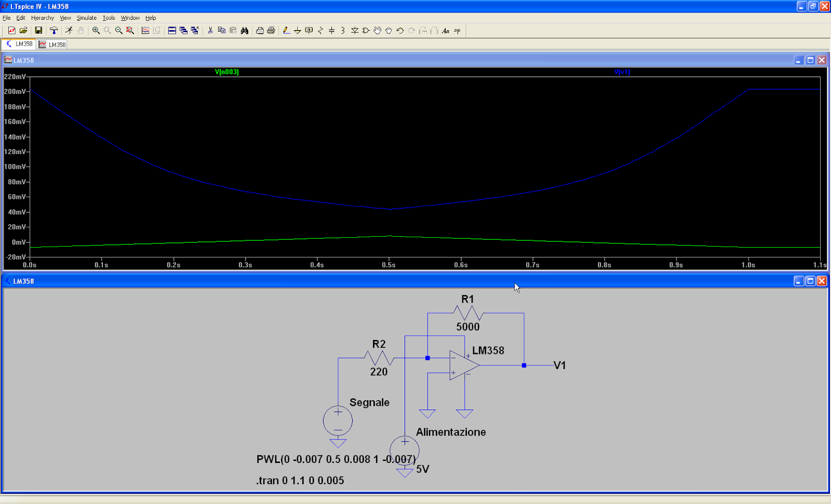Select the Capacitor drawing tool
The width and height of the screenshot is (831, 504).
tap(331, 31)
